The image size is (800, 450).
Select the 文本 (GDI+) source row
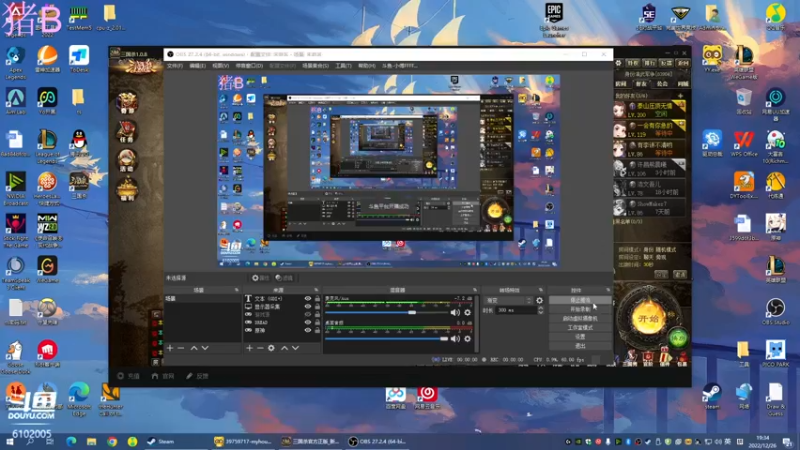pyautogui.click(x=282, y=298)
